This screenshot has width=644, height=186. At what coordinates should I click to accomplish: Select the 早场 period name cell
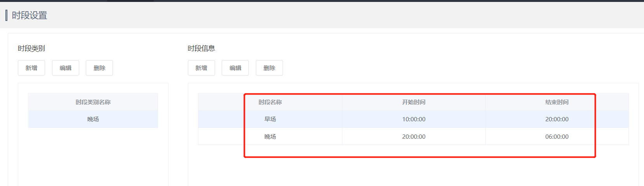270,119
